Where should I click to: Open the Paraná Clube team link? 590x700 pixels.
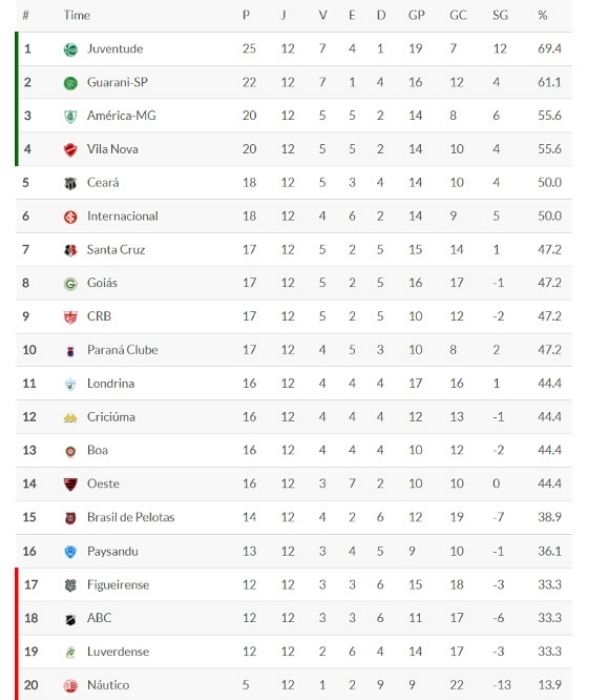[x=122, y=350]
